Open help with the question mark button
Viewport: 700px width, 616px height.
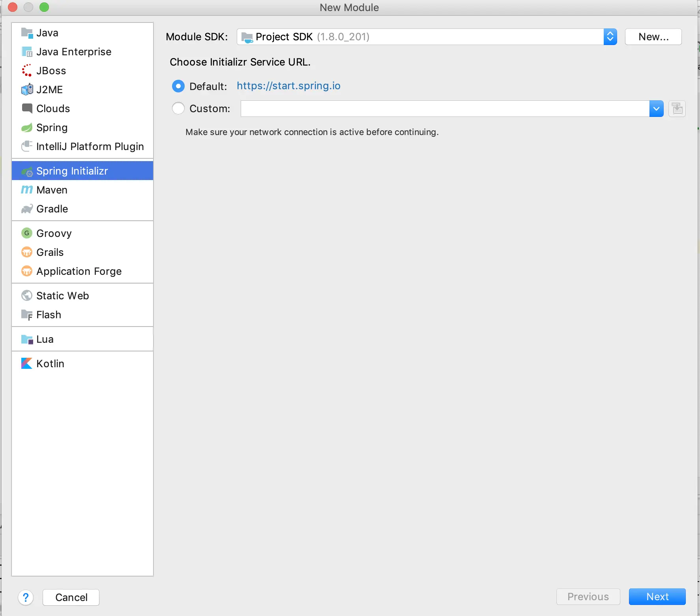[x=26, y=597]
